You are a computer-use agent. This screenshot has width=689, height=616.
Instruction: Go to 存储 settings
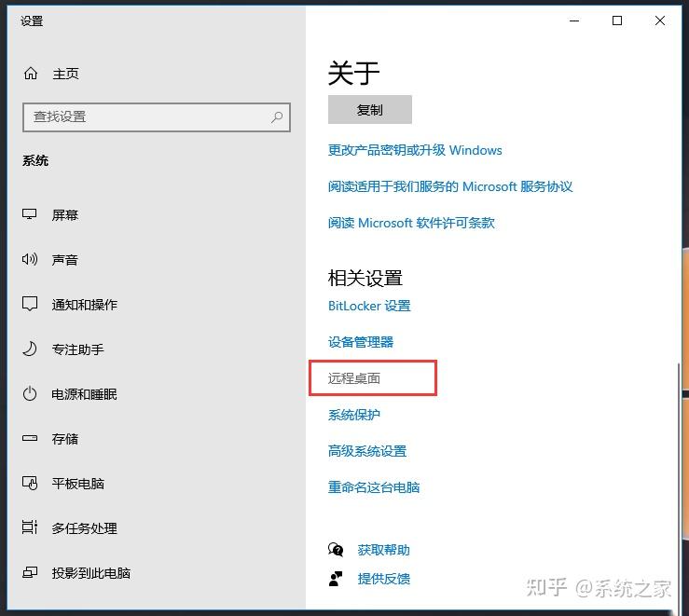pos(65,439)
